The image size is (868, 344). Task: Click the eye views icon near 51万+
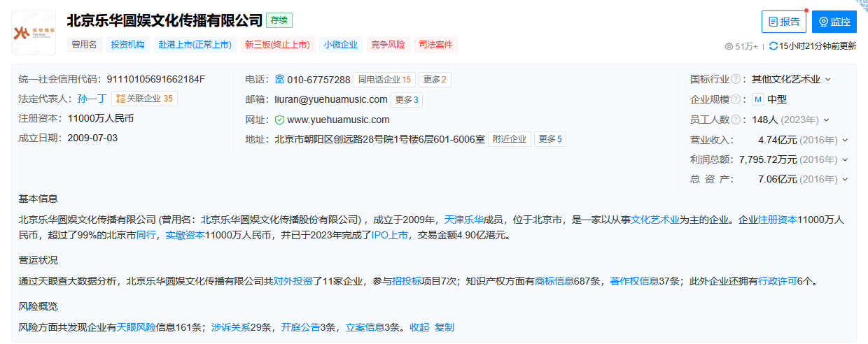coord(729,46)
